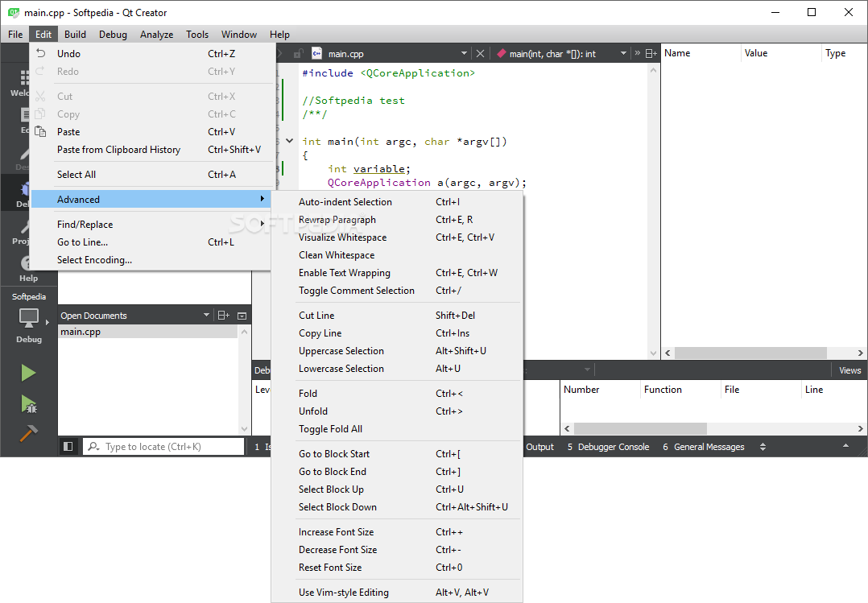Collapse the main function fold arrow

coord(290,141)
